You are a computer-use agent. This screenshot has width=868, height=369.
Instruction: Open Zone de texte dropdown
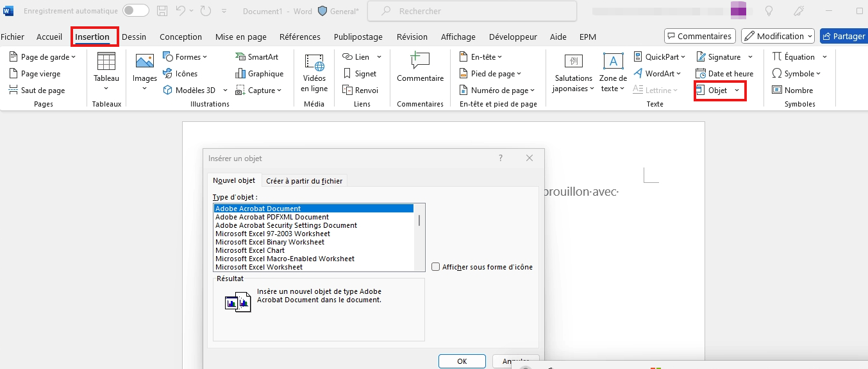[613, 73]
